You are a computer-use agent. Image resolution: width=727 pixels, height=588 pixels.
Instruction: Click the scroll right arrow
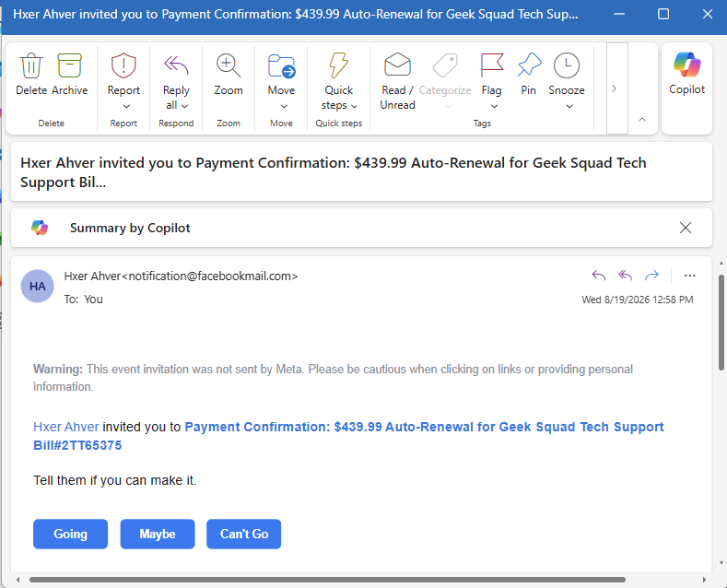pos(704,580)
